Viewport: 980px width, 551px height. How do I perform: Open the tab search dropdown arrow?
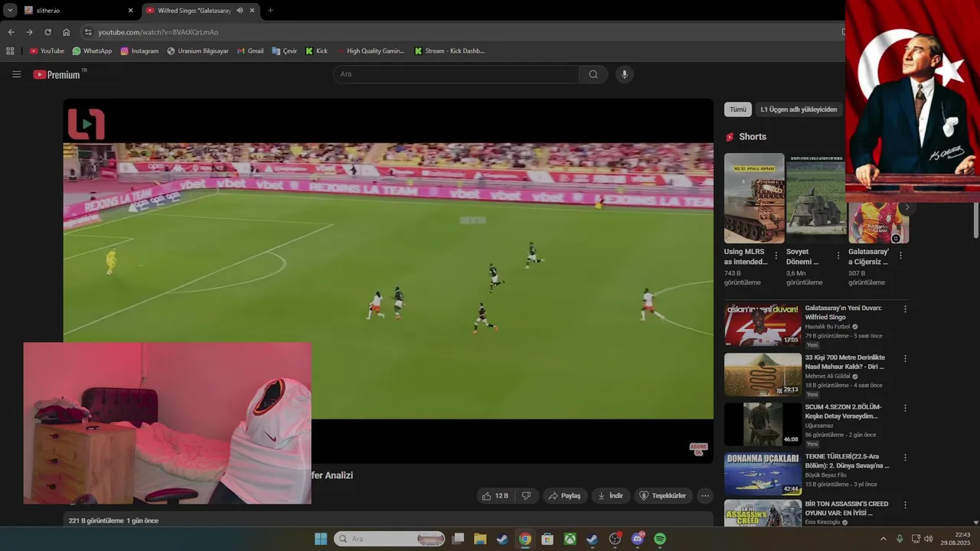point(10,10)
